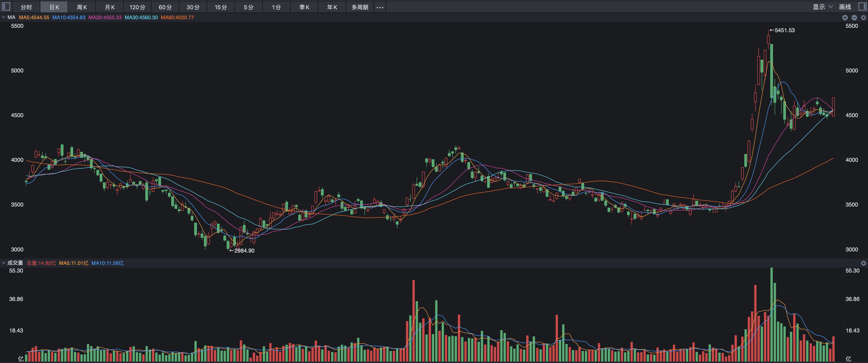Switch to the 周K weekly chart tab
This screenshot has height=363, width=868.
click(x=81, y=7)
